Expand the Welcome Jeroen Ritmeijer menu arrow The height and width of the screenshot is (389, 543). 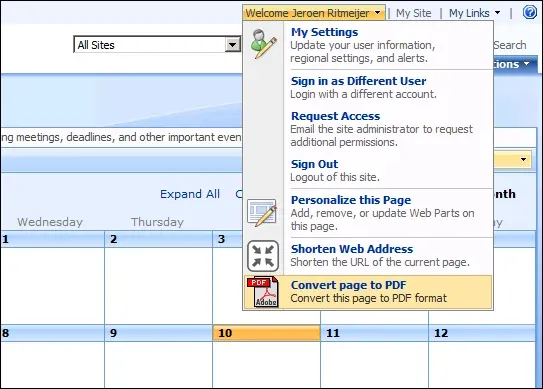(x=377, y=13)
